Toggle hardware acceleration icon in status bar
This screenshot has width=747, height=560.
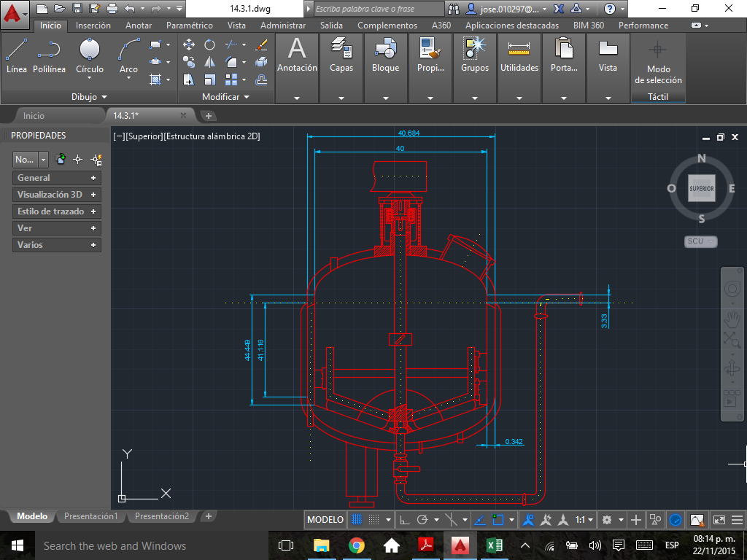coord(675,519)
